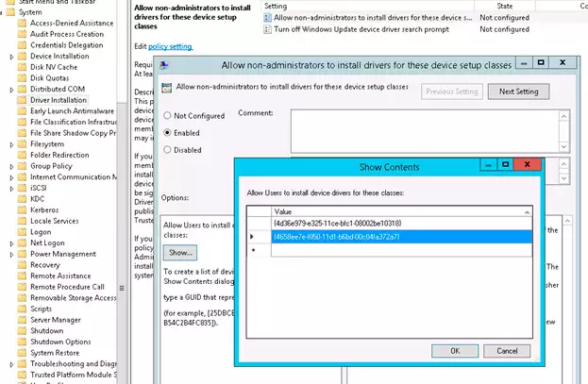The image size is (588, 384).
Task: Expand the Device Installation tree node
Action: [11, 57]
